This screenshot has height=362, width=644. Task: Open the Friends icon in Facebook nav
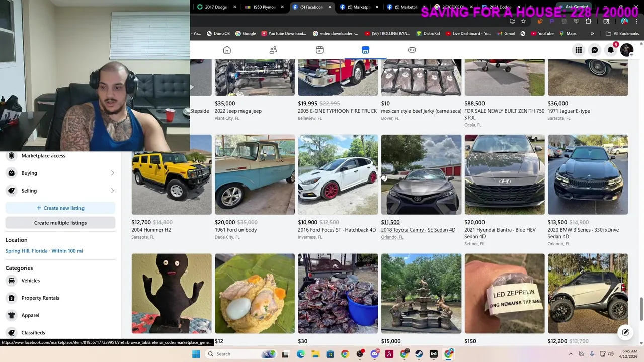coord(273,50)
